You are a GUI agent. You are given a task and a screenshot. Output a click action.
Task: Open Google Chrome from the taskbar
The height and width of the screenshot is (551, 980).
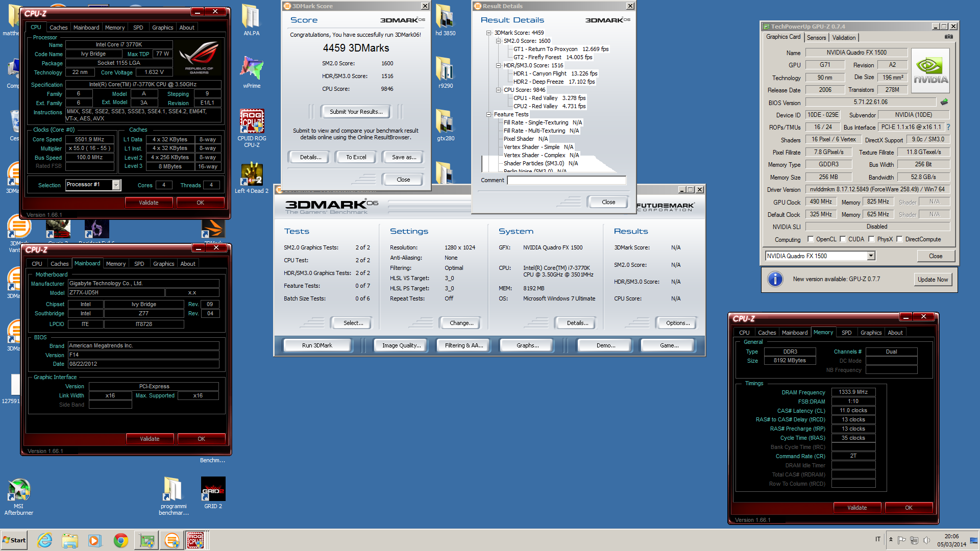(121, 540)
